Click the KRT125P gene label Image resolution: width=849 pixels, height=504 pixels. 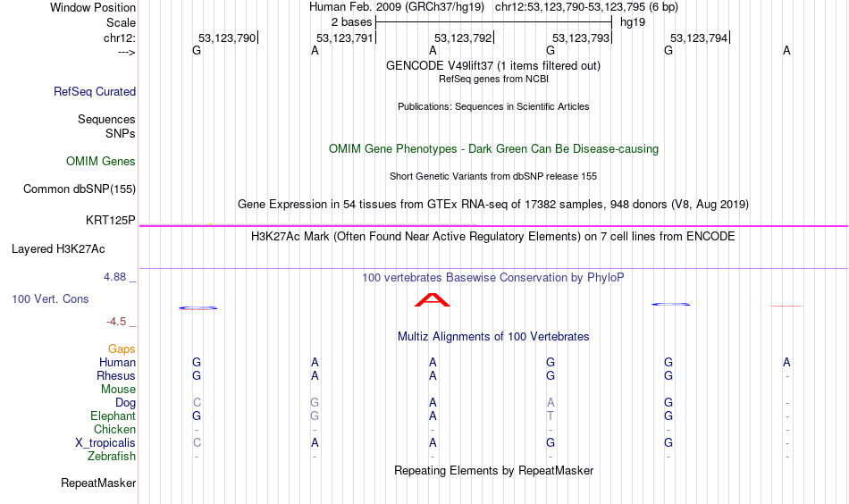(x=111, y=221)
